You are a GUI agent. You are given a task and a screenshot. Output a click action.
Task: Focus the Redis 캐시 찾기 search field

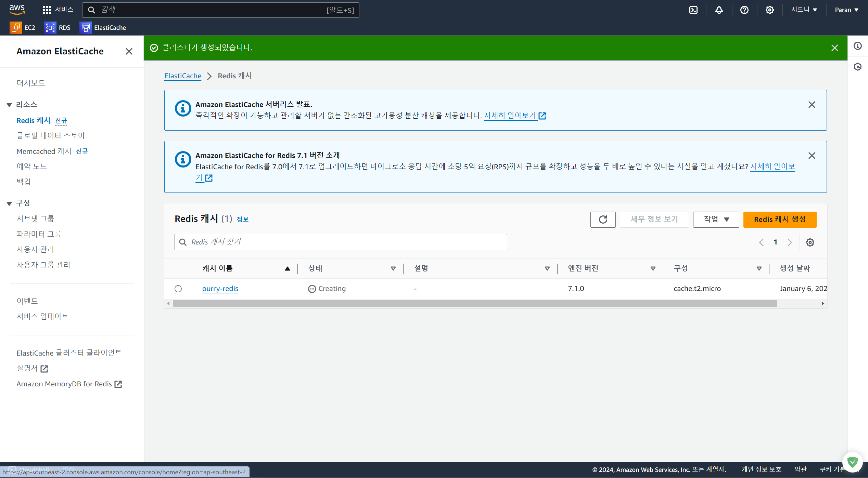[x=341, y=242]
